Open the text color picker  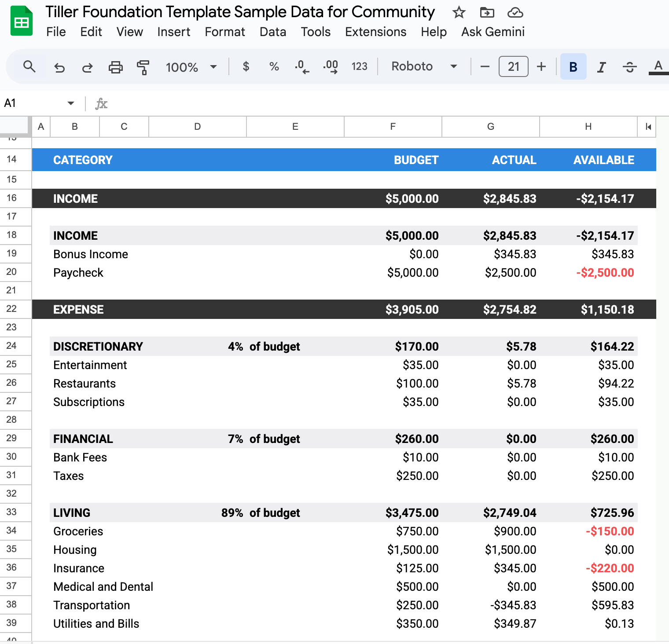point(658,67)
